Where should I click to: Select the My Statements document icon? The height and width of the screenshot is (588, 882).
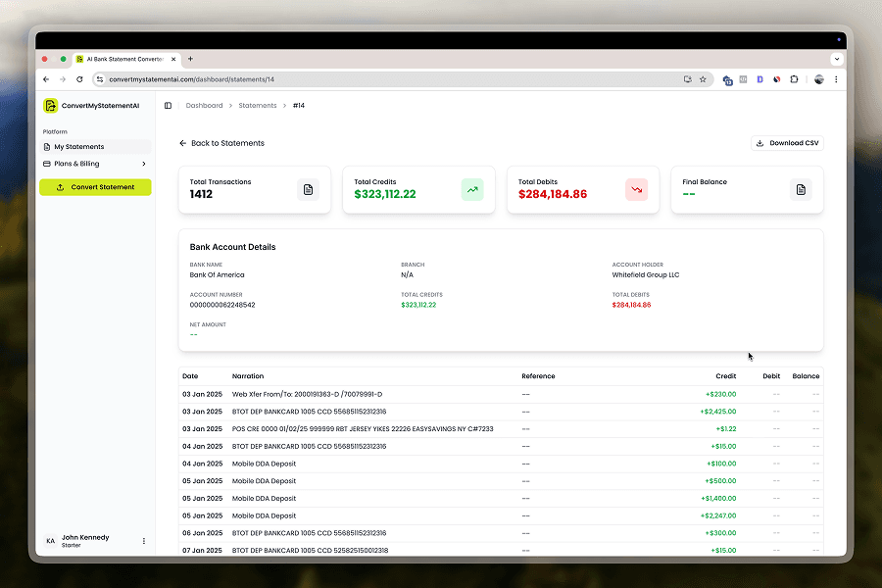47,147
